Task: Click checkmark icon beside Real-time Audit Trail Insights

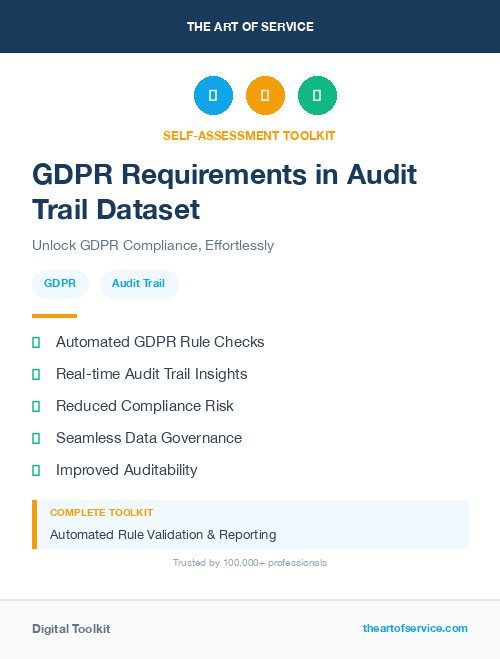Action: (36, 374)
